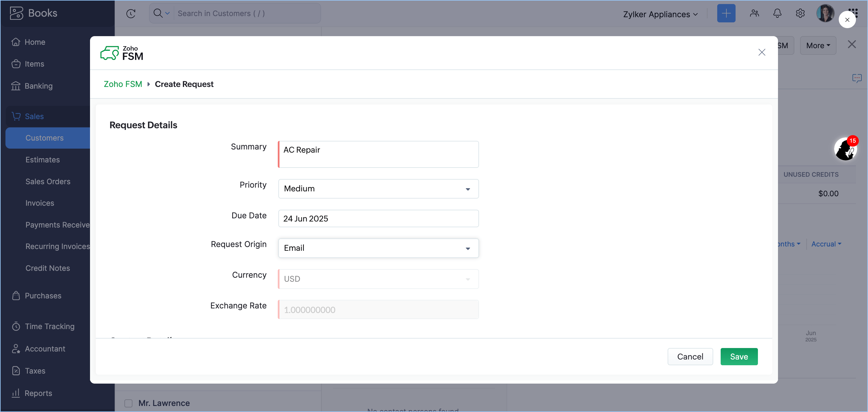The image size is (868, 412).
Task: Click the referral people icon in header
Action: pyautogui.click(x=754, y=13)
